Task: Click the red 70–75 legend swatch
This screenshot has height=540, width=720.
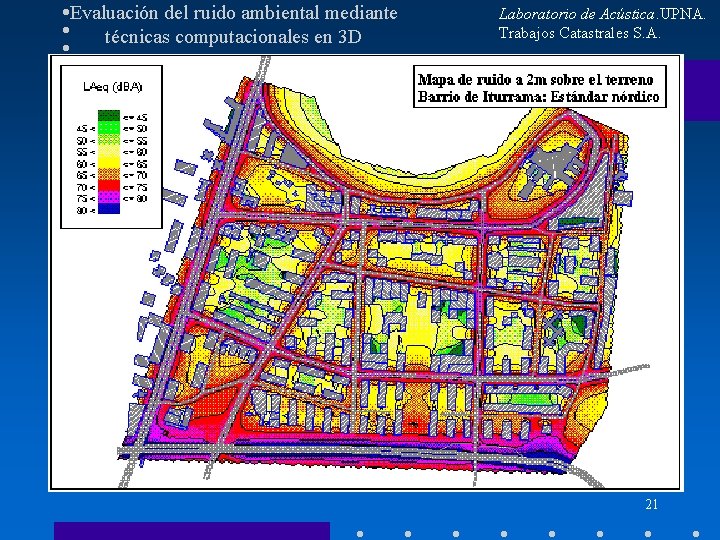Action: (109, 187)
